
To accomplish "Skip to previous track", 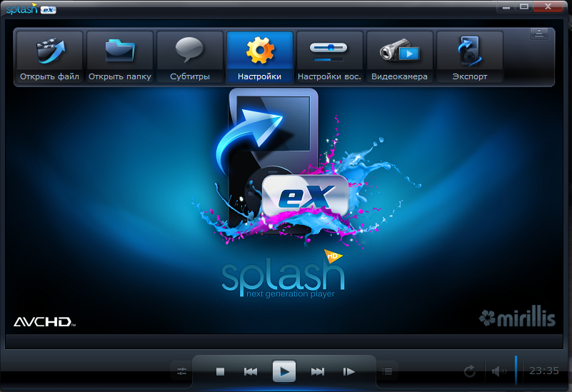I will [x=251, y=371].
